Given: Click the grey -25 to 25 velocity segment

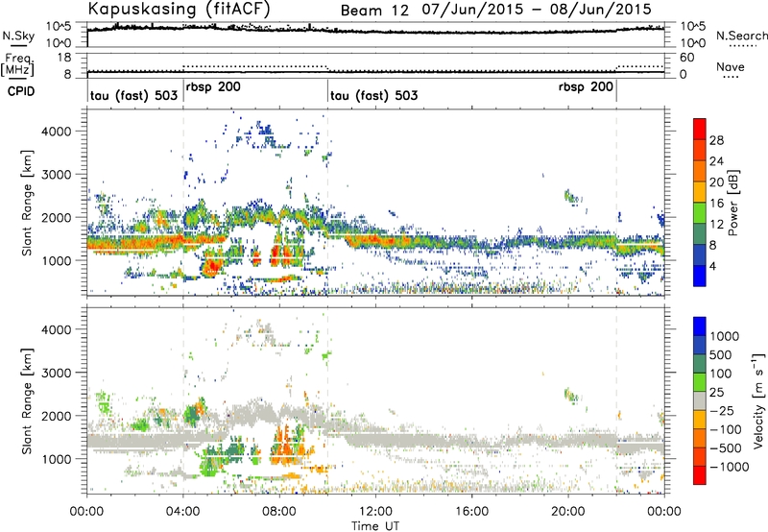Looking at the screenshot, I should 700,400.
